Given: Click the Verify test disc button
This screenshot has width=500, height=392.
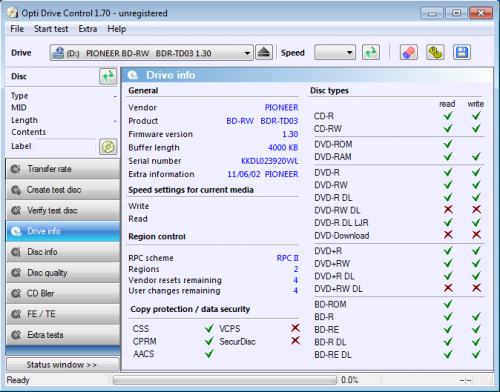Looking at the screenshot, I should [63, 210].
